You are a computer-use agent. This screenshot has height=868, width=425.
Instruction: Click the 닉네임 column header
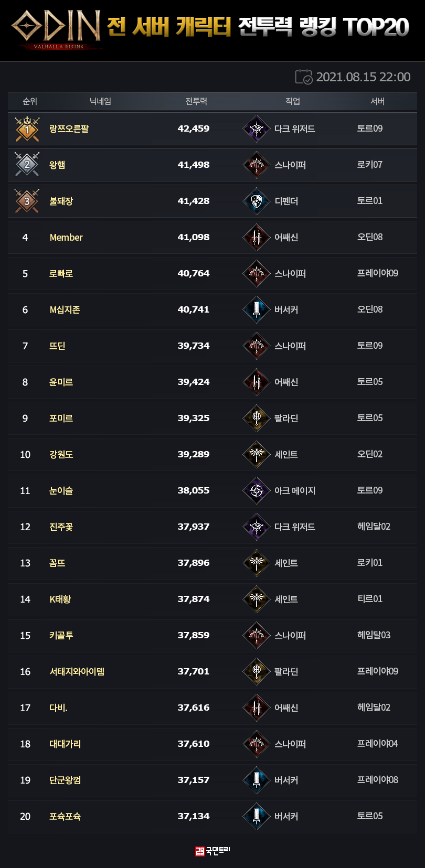click(100, 101)
